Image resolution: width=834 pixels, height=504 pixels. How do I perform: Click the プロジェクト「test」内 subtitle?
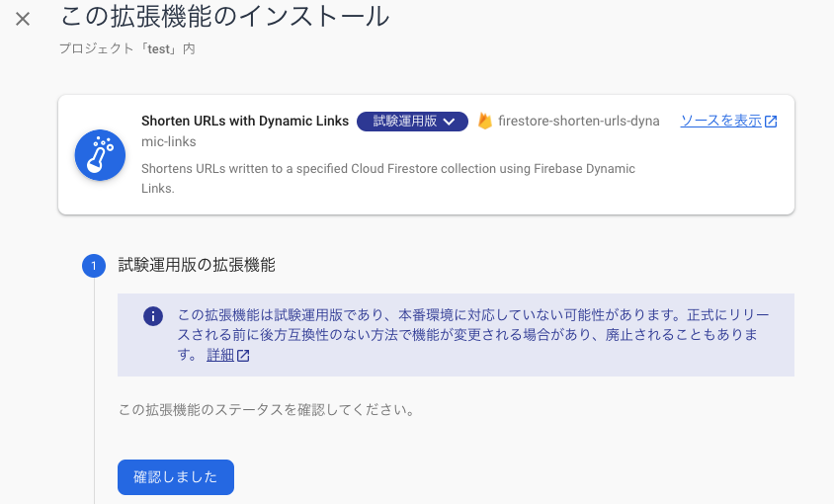coord(127,49)
